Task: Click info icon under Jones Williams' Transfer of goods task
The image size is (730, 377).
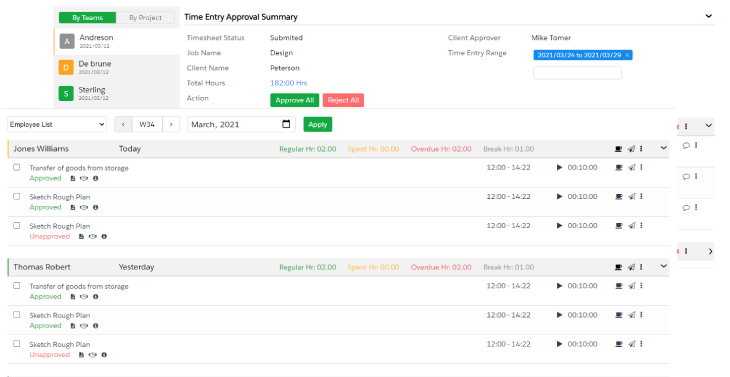Action: click(95, 179)
